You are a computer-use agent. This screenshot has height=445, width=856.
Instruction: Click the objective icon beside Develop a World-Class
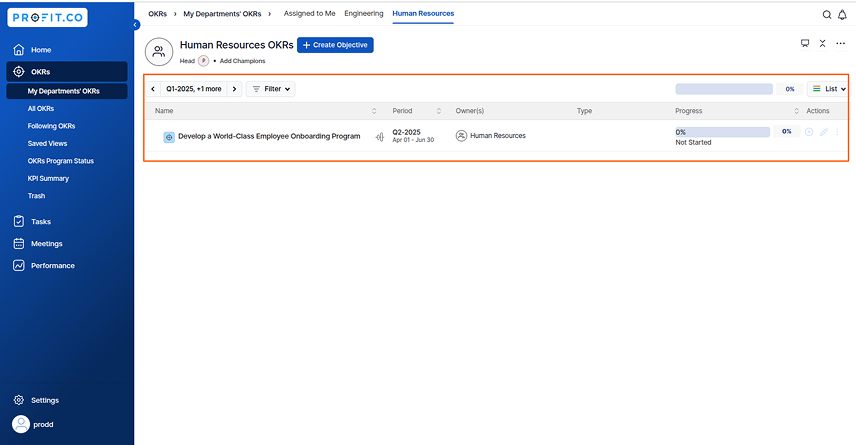pyautogui.click(x=169, y=137)
